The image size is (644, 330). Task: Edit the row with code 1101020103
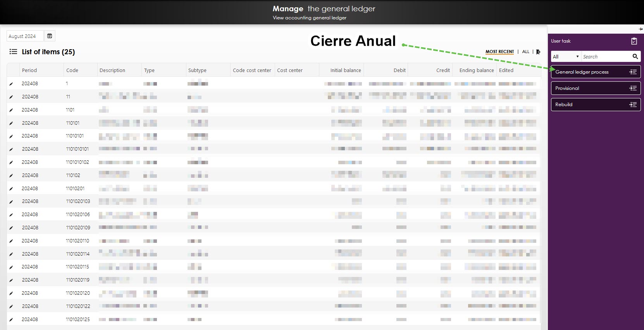click(x=11, y=201)
